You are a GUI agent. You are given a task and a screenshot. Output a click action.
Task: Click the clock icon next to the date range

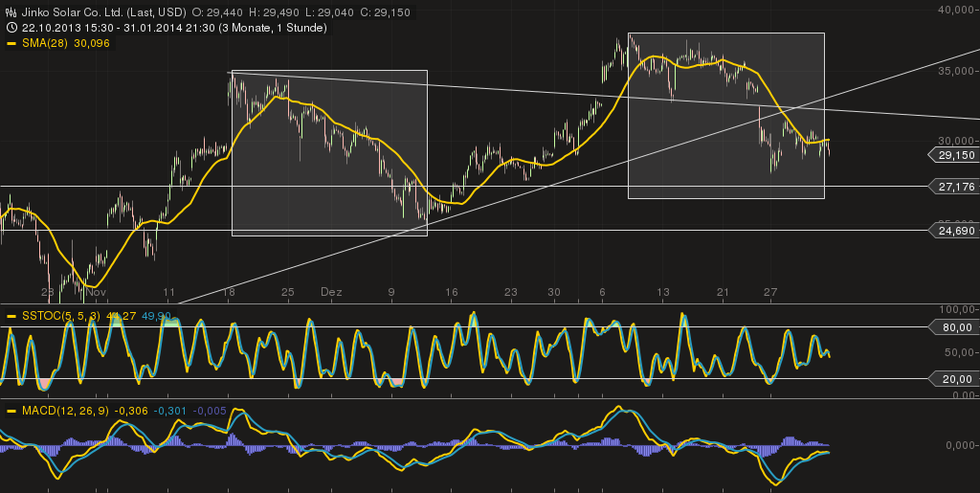pos(11,28)
